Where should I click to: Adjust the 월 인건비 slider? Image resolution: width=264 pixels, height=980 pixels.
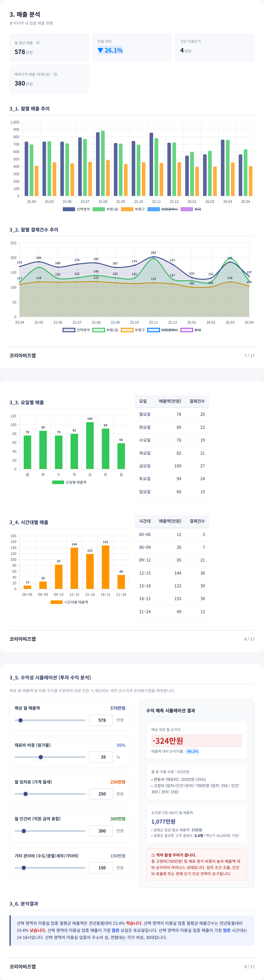click(x=50, y=831)
